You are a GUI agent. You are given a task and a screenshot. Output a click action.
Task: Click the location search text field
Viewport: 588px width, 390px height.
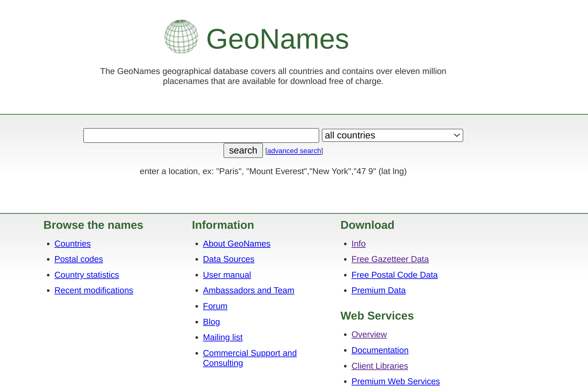click(x=201, y=135)
